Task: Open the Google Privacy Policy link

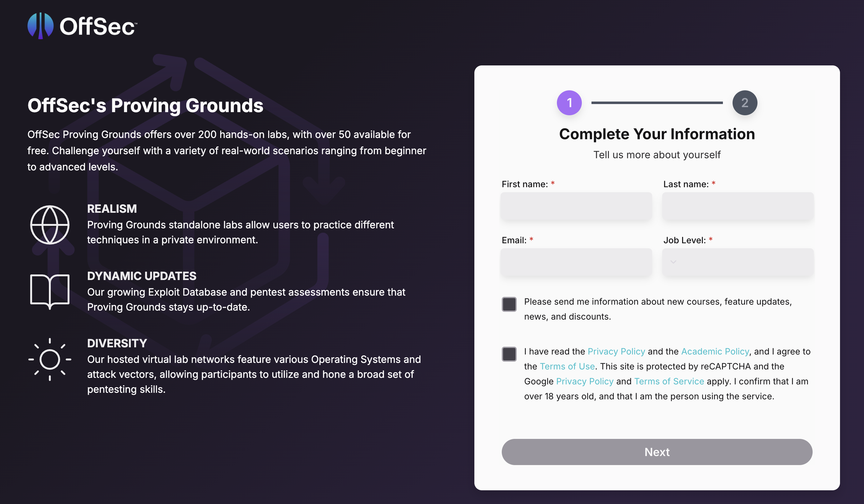Action: (585, 381)
